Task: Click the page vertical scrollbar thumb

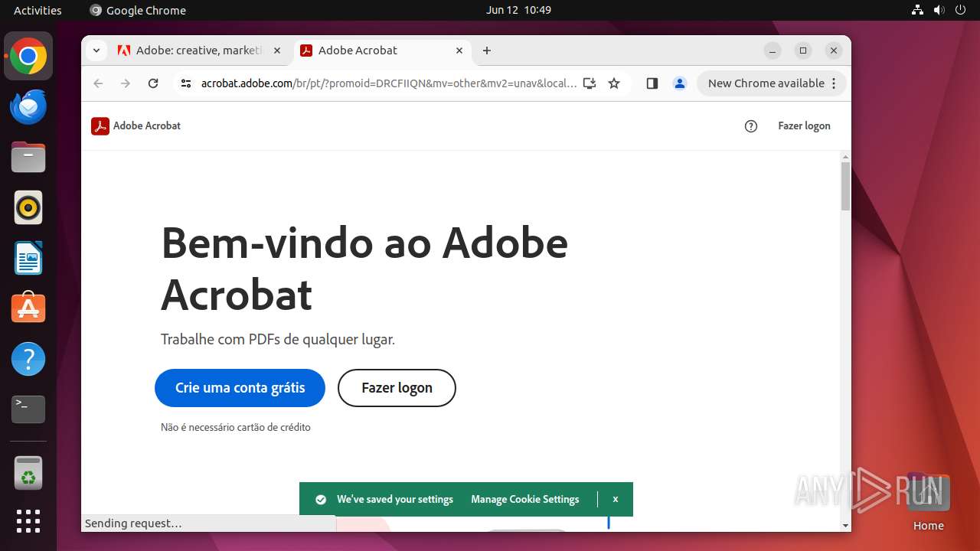Action: [845, 186]
